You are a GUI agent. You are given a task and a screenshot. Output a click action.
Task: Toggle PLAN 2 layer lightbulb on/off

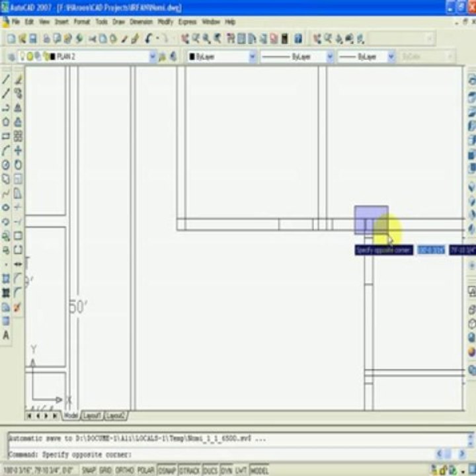tap(22, 56)
